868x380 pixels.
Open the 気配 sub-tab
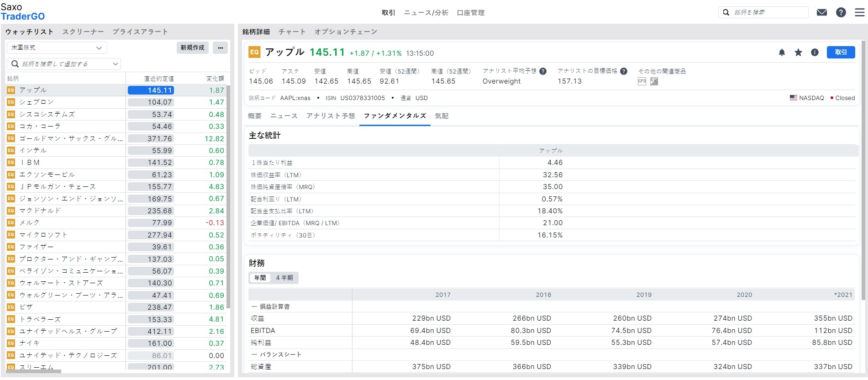pos(442,116)
